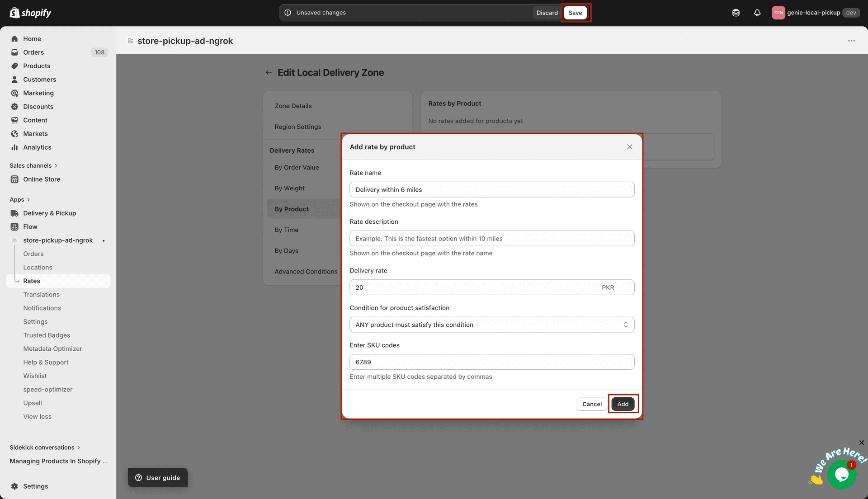Open the Home icon in sidebar
The width and height of the screenshot is (868, 499).
coord(14,39)
